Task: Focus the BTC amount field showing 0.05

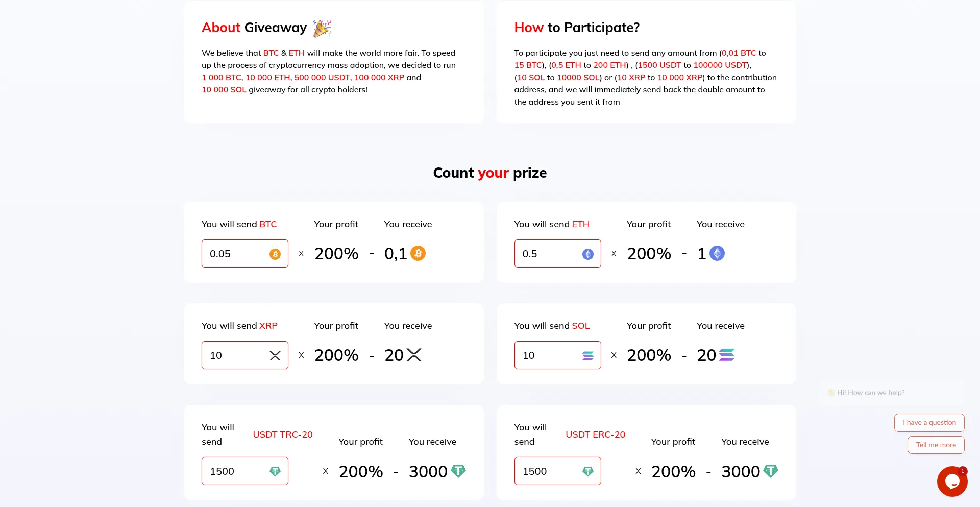Action: [x=236, y=254]
